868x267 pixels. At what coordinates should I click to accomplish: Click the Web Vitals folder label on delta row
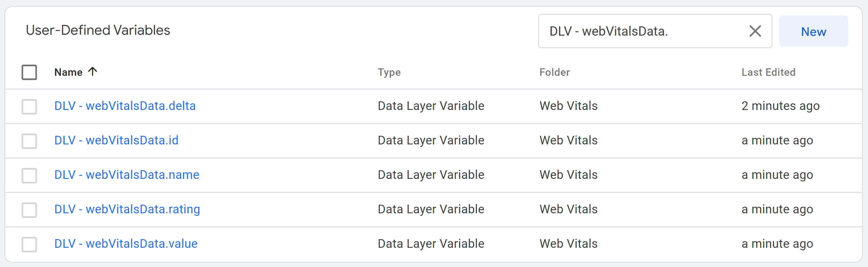568,106
